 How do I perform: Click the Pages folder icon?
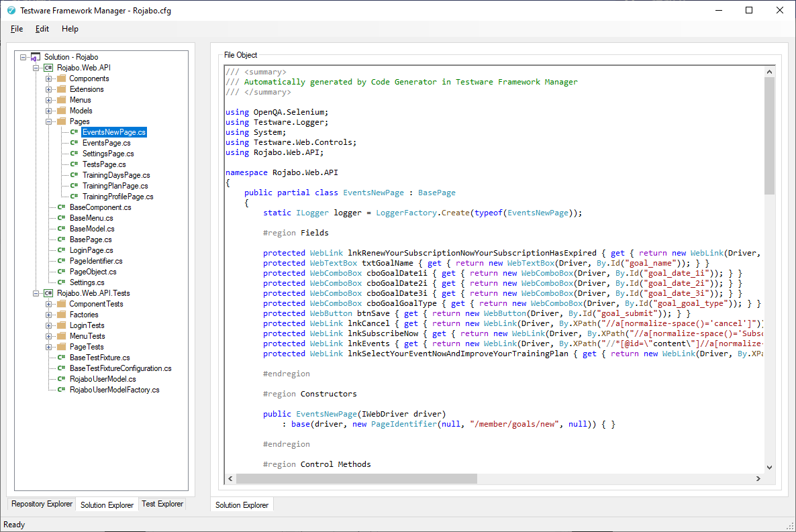pos(62,121)
